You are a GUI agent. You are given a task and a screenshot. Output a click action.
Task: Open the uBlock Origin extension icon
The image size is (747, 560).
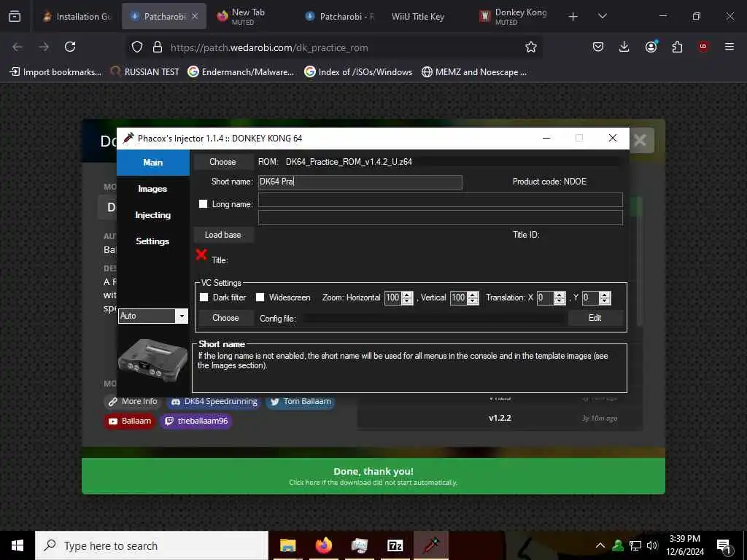point(703,47)
